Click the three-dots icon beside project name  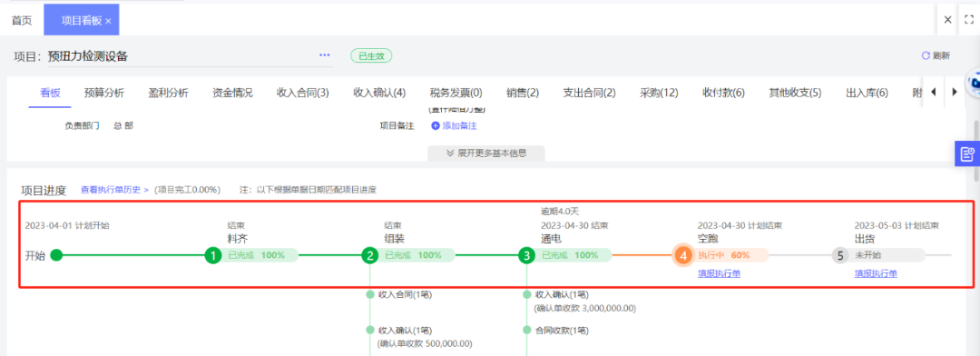pos(324,55)
